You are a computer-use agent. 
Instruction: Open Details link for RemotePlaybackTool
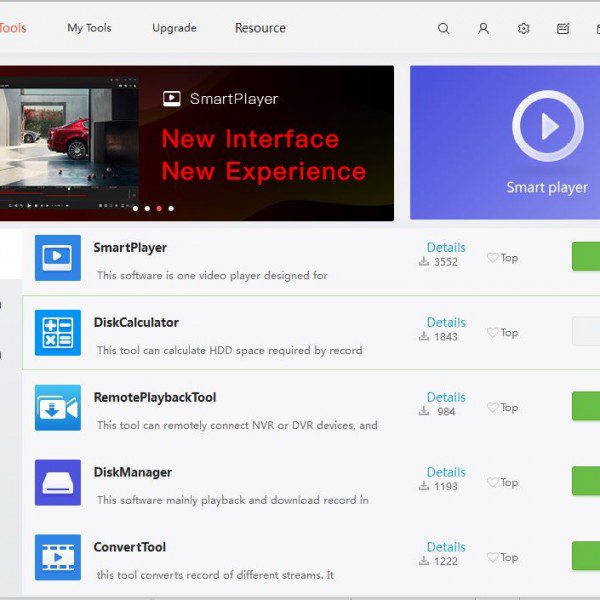coord(446,397)
